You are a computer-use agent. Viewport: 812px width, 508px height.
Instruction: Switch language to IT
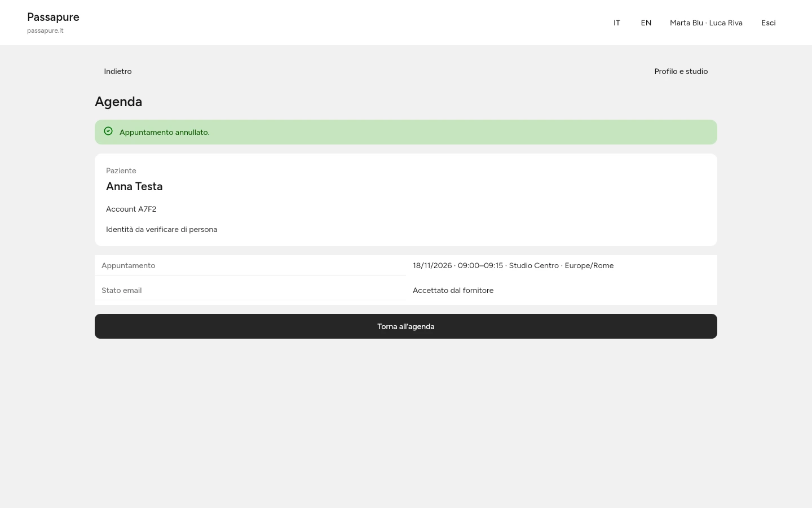pyautogui.click(x=617, y=23)
